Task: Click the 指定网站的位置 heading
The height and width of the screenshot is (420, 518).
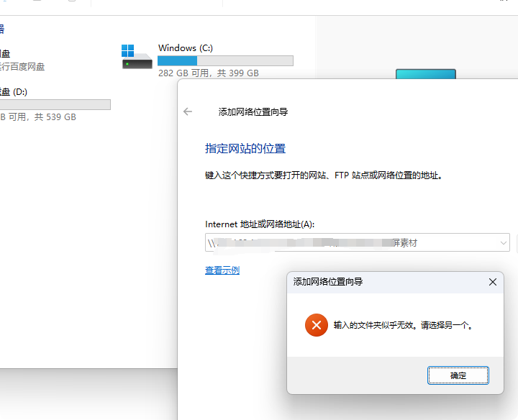Action: [x=245, y=148]
